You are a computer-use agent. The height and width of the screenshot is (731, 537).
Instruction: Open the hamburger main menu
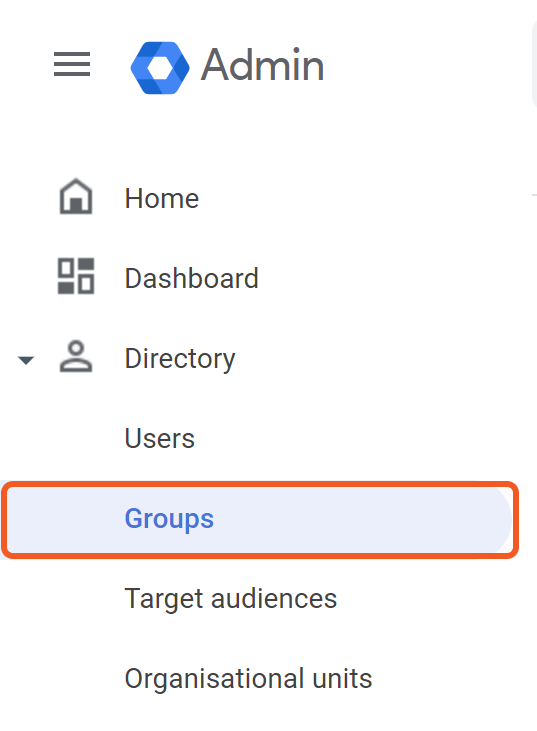(x=72, y=64)
